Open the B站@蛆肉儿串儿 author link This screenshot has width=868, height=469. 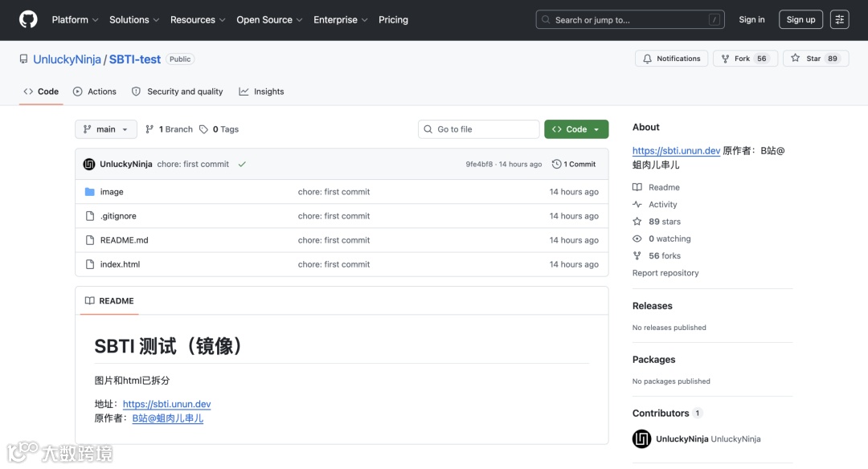pyautogui.click(x=168, y=418)
